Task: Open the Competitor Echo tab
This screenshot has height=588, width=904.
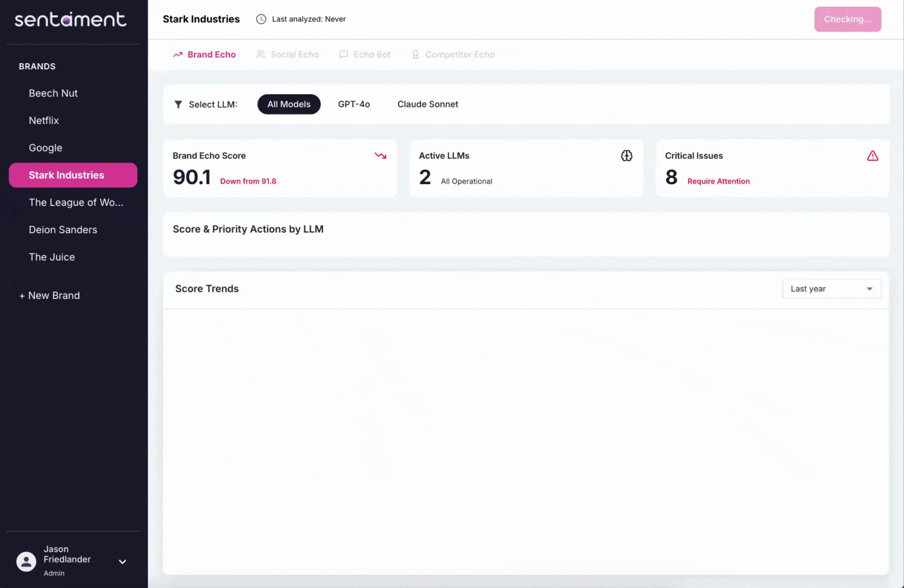Action: (453, 54)
